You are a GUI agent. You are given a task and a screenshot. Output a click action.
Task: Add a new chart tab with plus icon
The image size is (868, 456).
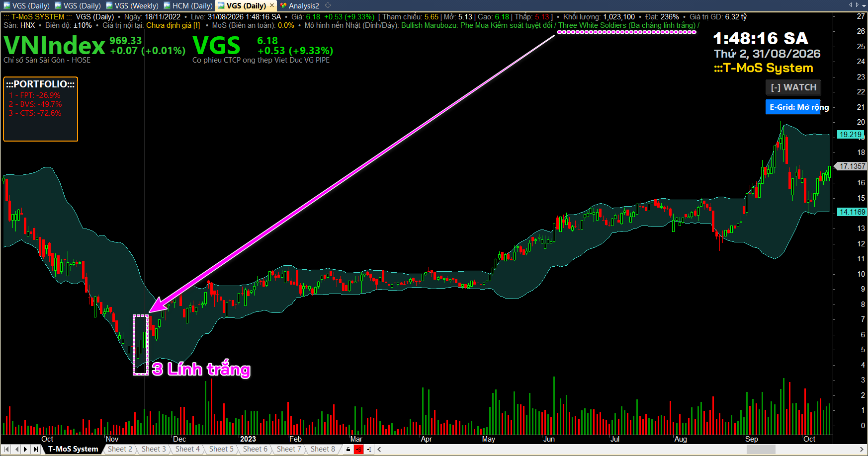pyautogui.click(x=328, y=5)
